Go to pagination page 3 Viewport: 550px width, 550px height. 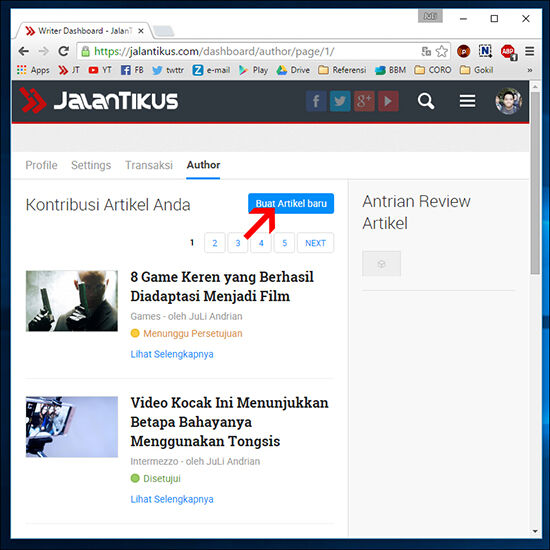coord(238,243)
